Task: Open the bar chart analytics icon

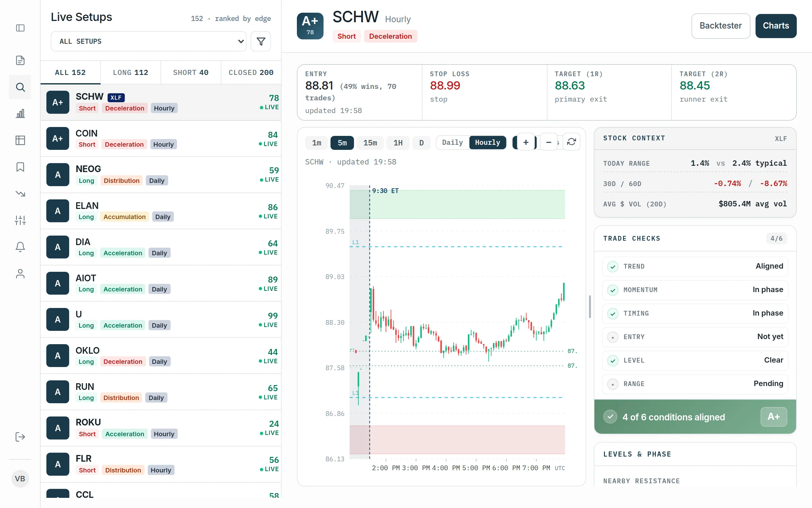Action: coord(20,114)
